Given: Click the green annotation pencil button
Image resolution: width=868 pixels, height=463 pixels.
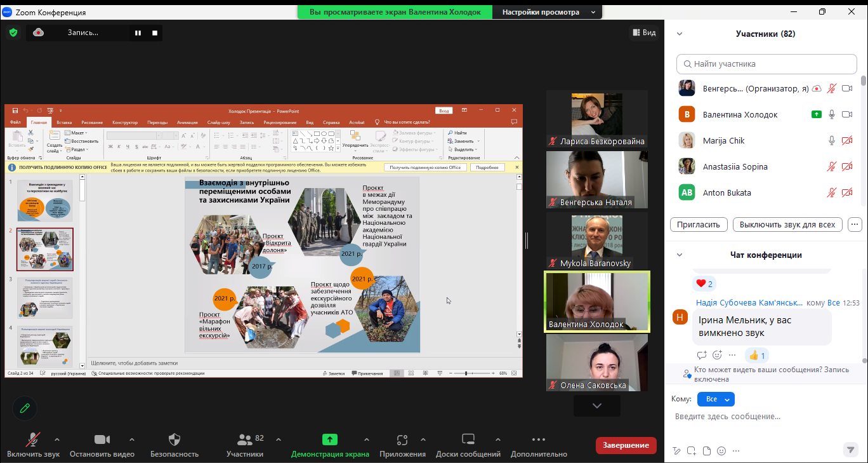Looking at the screenshot, I should point(25,408).
